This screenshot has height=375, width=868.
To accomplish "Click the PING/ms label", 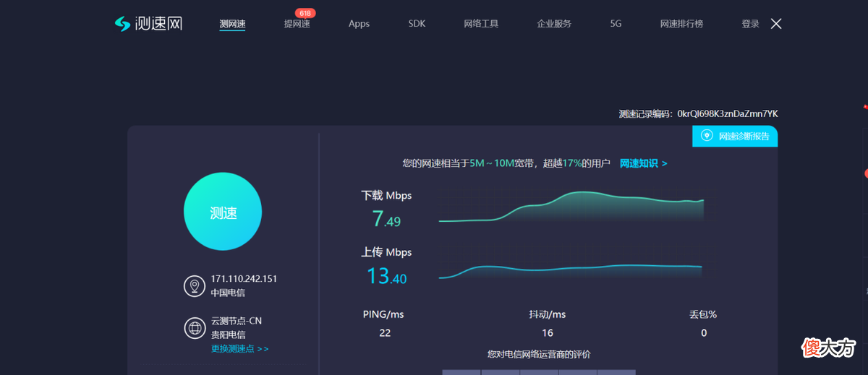I will point(383,314).
